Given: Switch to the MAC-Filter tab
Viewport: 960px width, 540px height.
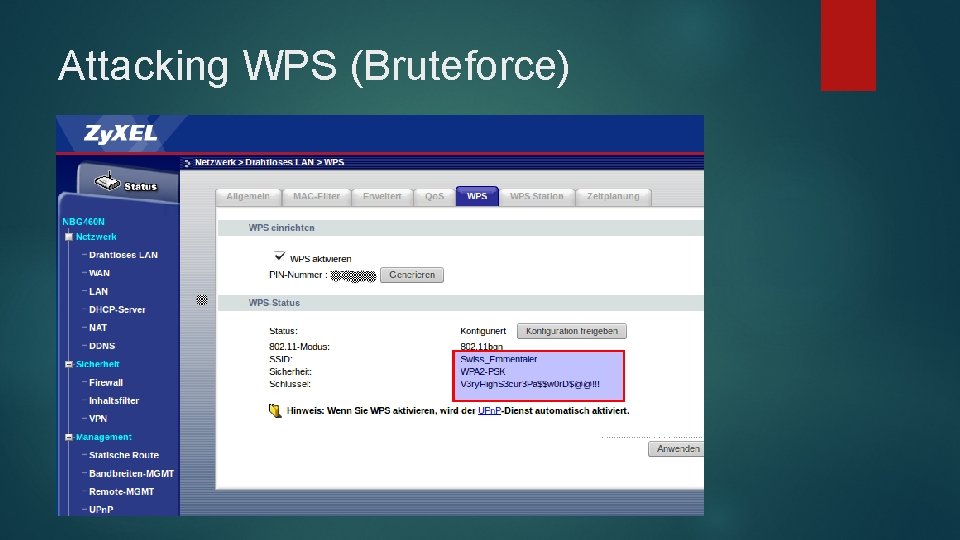Looking at the screenshot, I should (x=317, y=197).
